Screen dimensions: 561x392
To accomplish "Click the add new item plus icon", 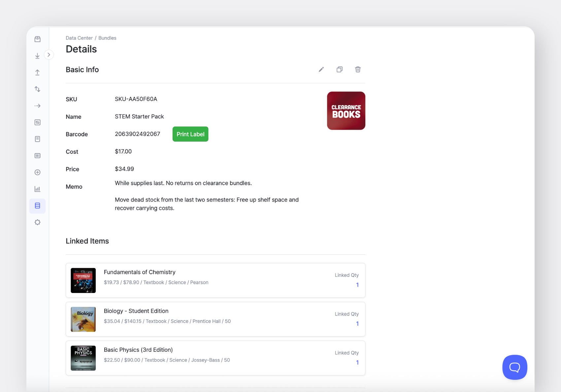I will coord(37,172).
